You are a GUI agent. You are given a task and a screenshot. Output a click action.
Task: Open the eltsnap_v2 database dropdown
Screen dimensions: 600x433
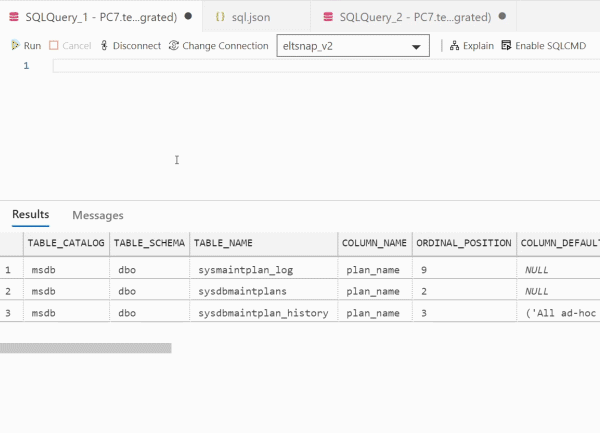(353, 46)
